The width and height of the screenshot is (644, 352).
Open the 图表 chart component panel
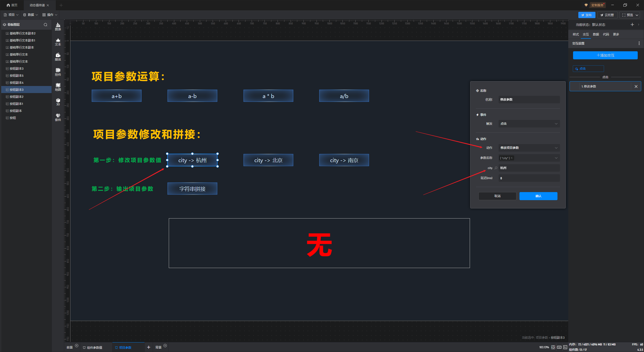58,26
